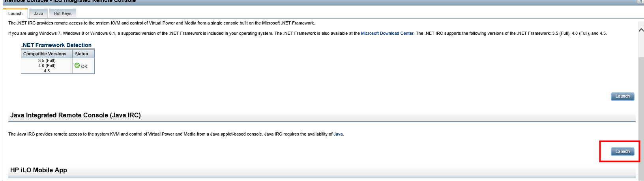The width and height of the screenshot is (644, 181).
Task: Click the OK status text
Action: (84, 66)
